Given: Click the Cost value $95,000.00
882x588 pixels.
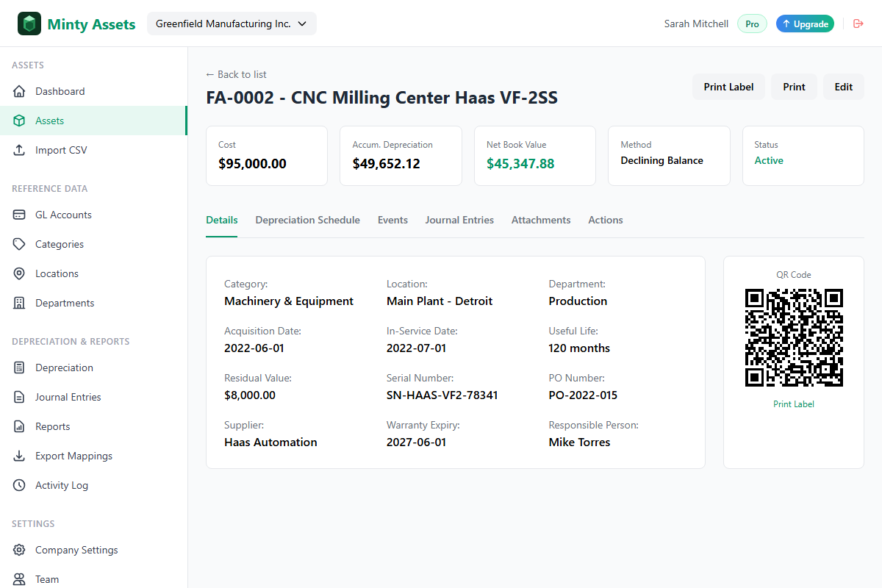Looking at the screenshot, I should coord(252,163).
